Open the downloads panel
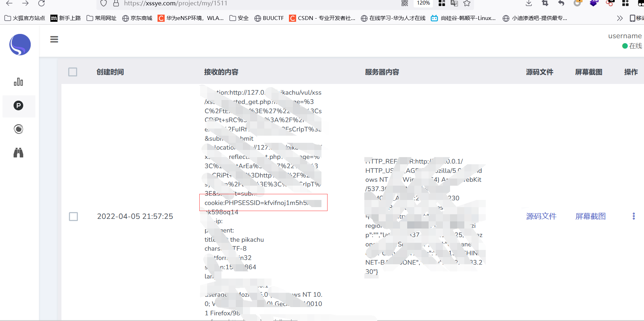644x321 pixels. click(529, 3)
